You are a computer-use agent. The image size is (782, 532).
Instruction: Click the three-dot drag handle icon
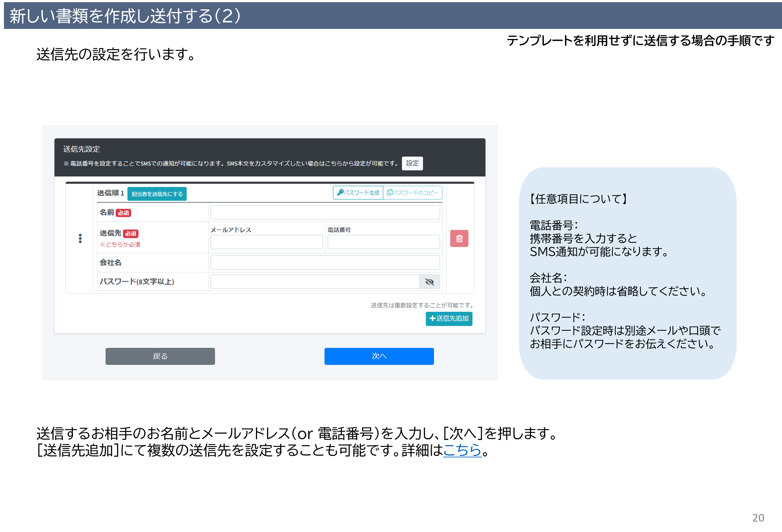[x=80, y=238]
